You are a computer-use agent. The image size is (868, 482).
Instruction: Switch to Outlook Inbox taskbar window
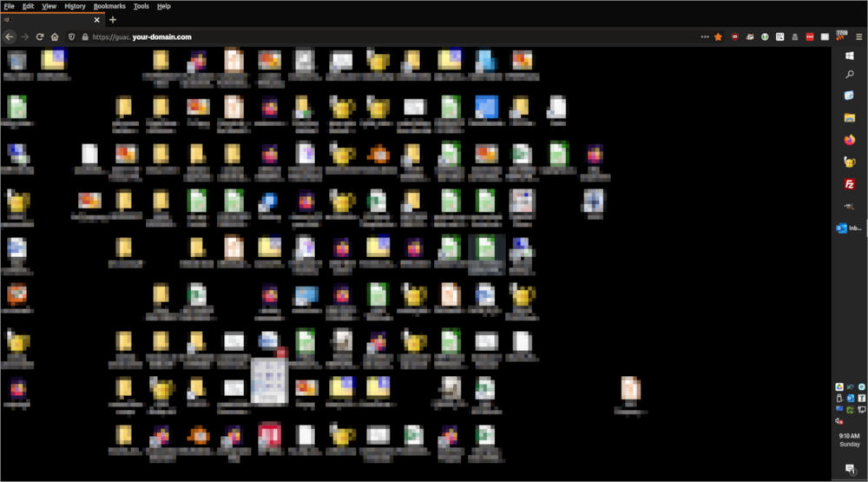point(849,228)
